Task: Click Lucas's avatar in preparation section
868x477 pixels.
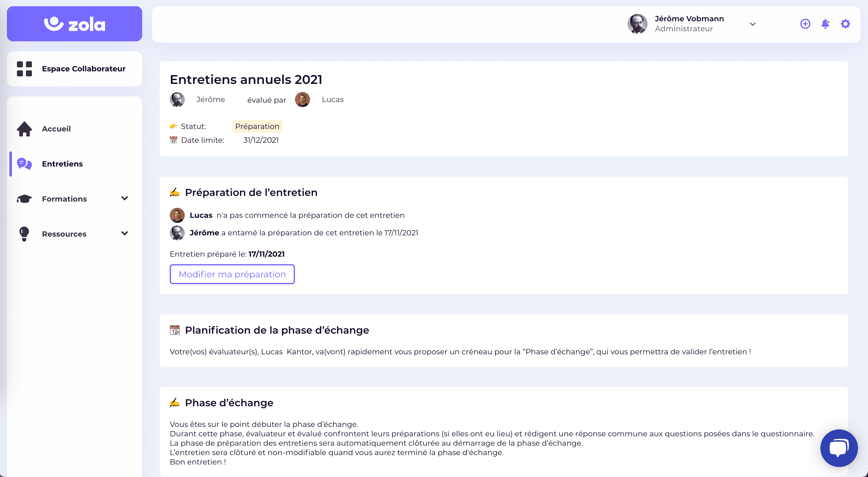Action: (177, 215)
